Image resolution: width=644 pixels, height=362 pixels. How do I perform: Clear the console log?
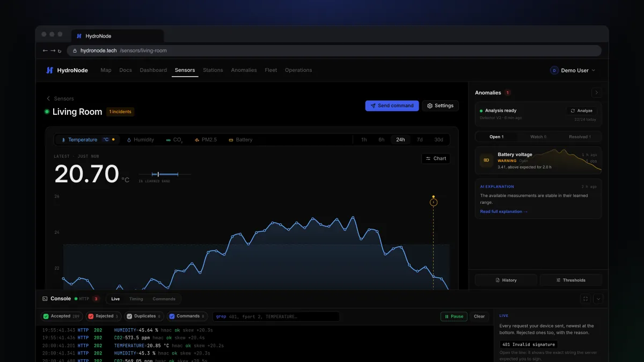tap(479, 316)
